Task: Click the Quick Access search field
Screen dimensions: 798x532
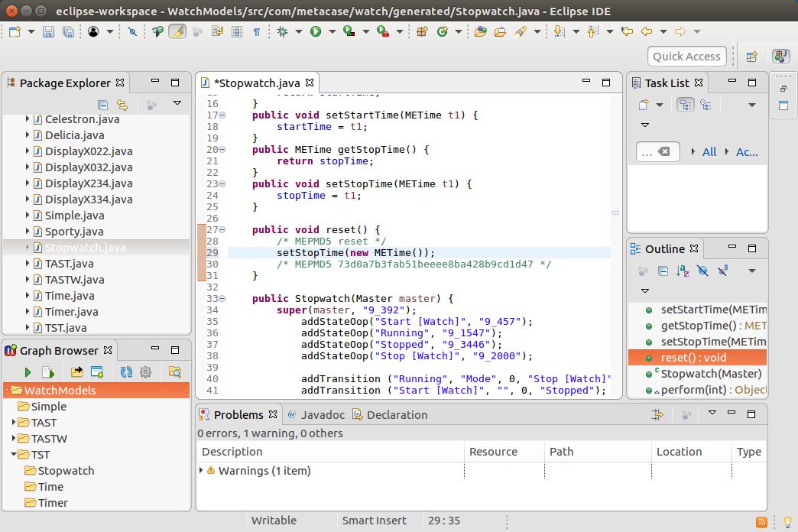Action: 686,56
